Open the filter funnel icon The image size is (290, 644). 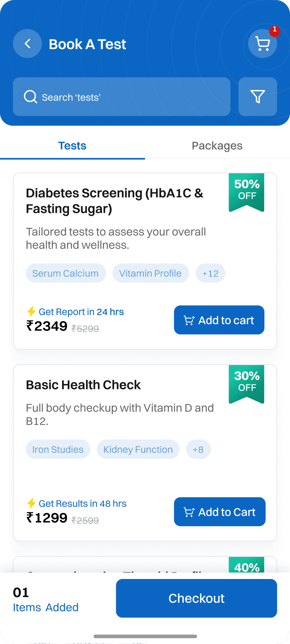[x=258, y=97]
